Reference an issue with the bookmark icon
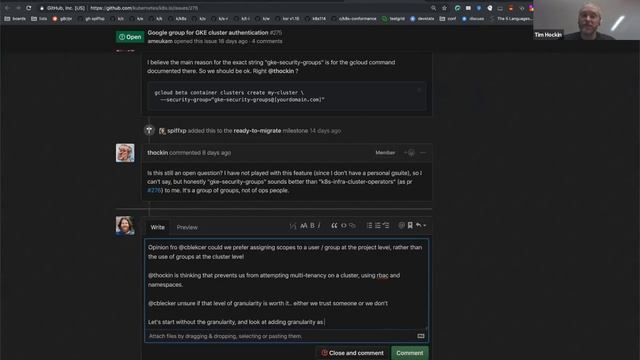Viewport: 640px width, 360px height. [410, 225]
